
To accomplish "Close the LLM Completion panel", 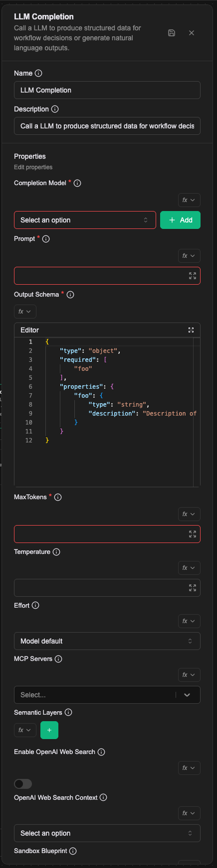I will pyautogui.click(x=192, y=33).
